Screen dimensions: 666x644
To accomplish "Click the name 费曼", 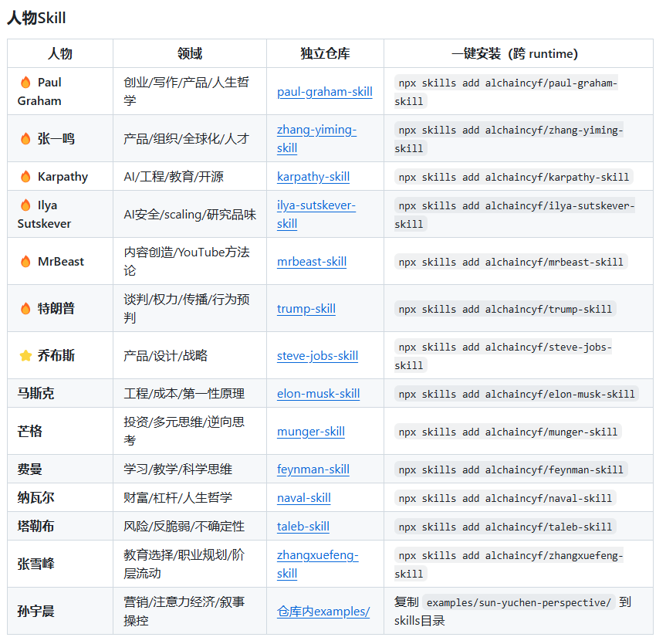I will click(x=30, y=469).
